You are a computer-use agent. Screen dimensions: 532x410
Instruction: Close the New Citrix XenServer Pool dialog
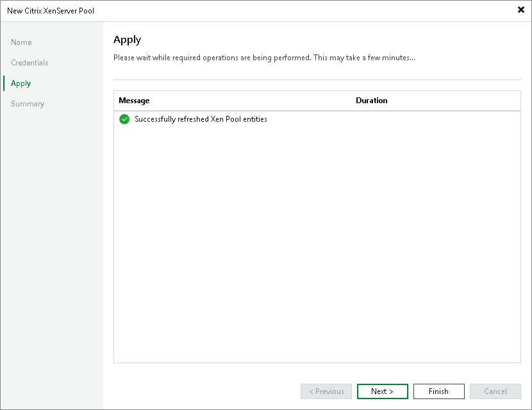[x=521, y=10]
